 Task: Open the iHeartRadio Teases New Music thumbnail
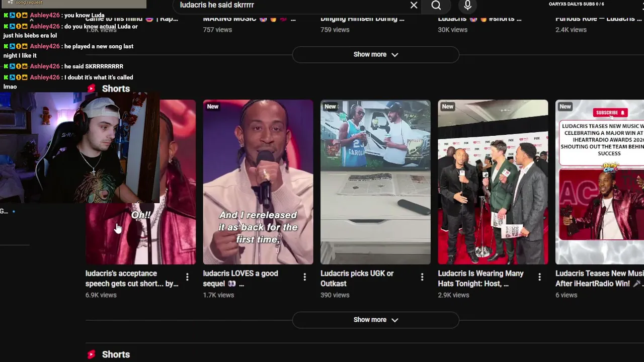[x=600, y=182]
